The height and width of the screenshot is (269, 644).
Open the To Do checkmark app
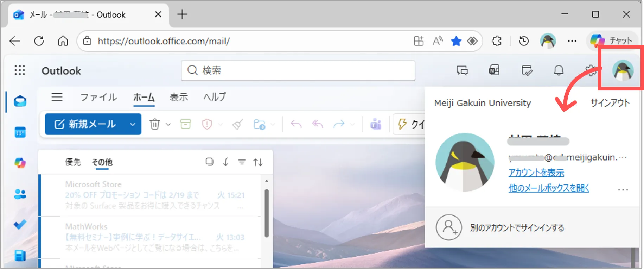click(20, 224)
